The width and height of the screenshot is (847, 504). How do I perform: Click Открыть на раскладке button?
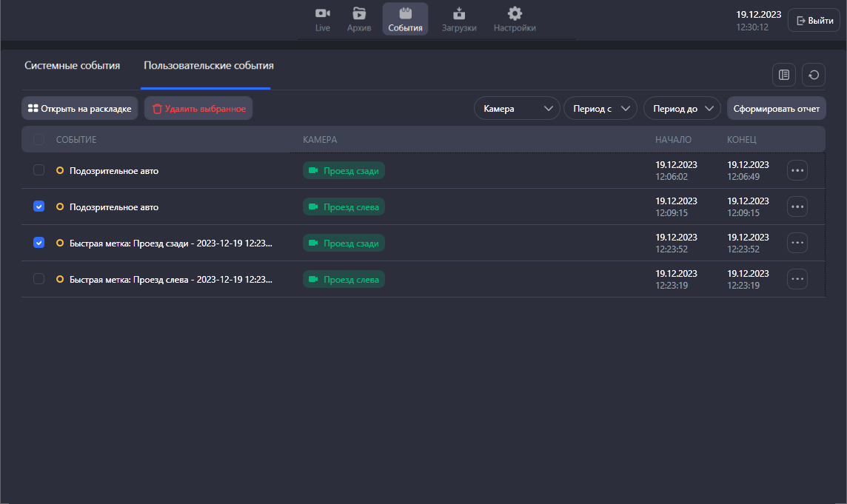[x=79, y=109]
